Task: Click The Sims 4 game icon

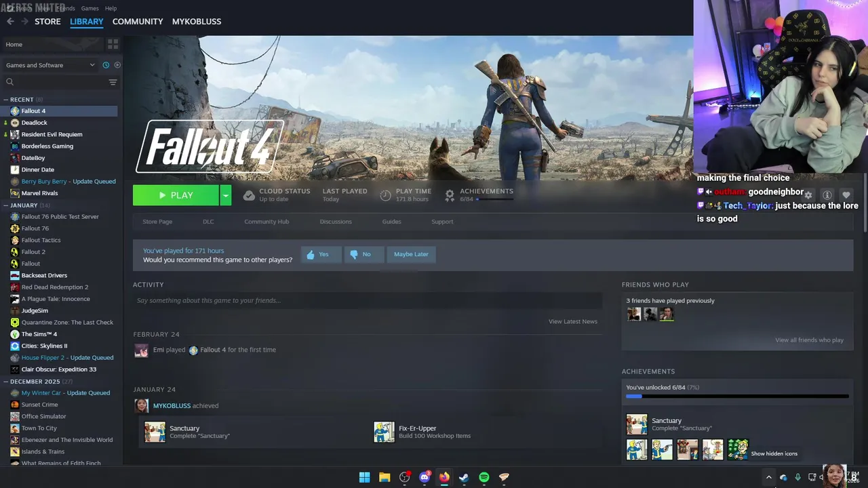Action: pyautogui.click(x=15, y=334)
